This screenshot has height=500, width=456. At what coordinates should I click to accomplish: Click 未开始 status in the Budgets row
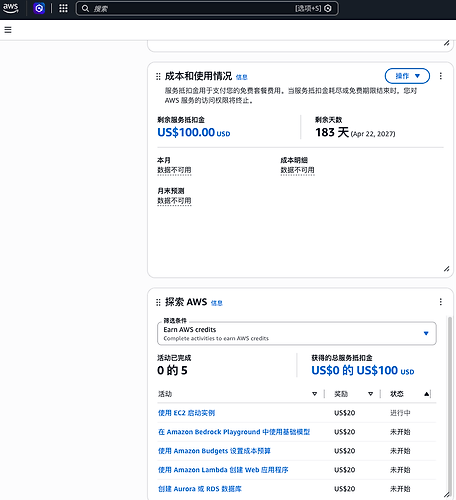400,451
